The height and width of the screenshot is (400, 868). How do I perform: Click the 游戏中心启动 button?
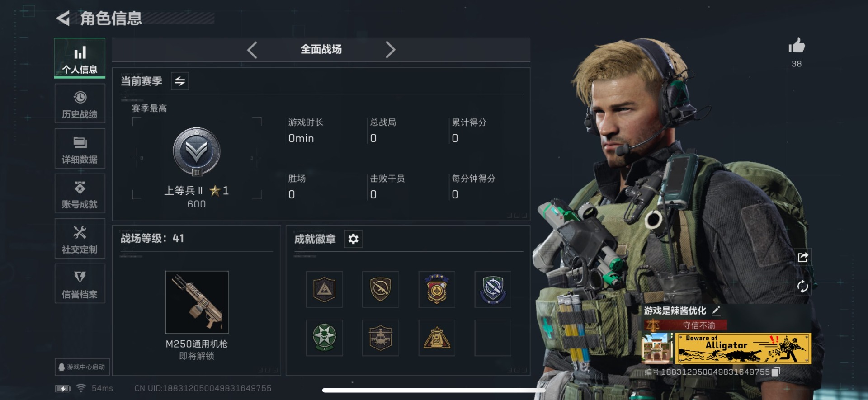(x=82, y=367)
